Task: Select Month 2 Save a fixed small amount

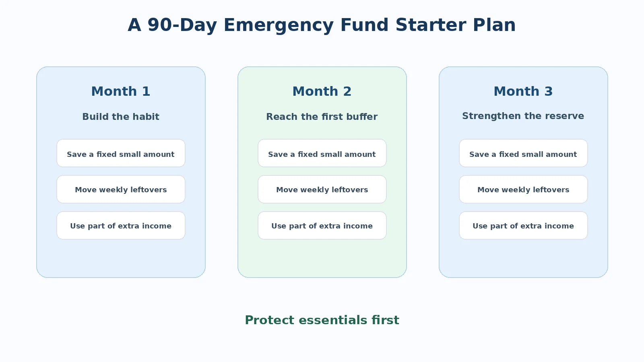Action: pos(322,153)
